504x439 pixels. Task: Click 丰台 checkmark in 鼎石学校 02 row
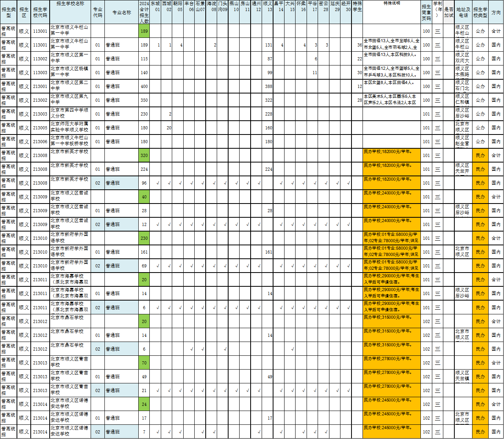click(x=192, y=349)
